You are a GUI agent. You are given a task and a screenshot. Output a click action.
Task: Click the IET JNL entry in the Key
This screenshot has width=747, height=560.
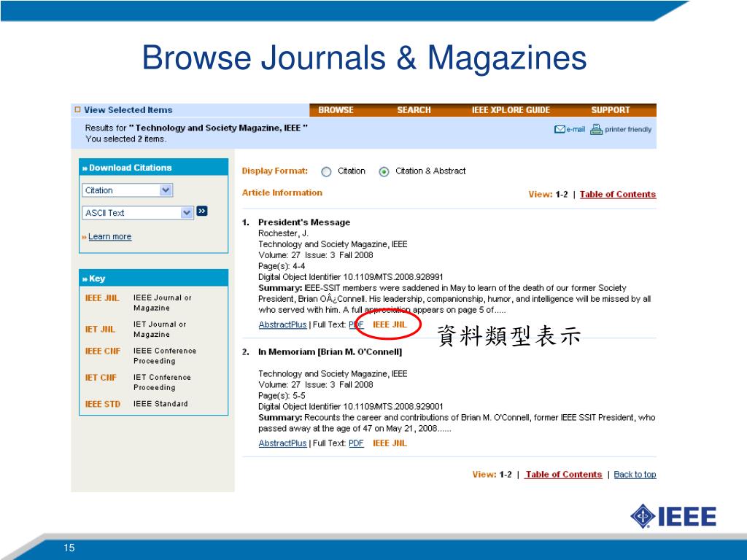point(100,329)
